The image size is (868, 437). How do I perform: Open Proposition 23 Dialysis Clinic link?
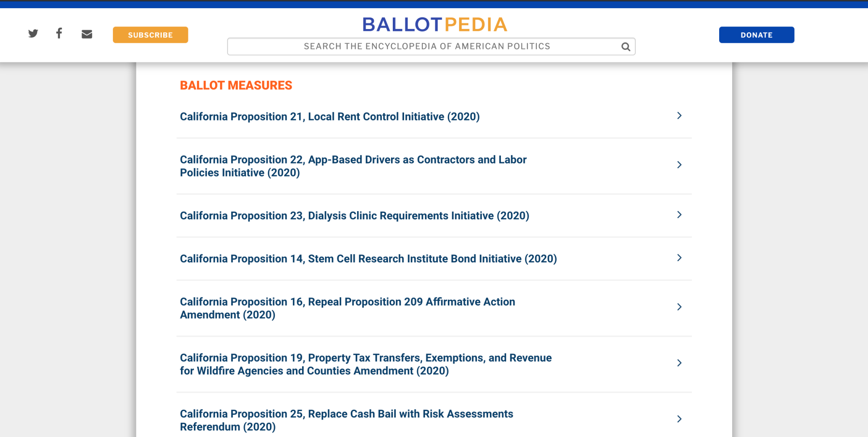pos(354,215)
